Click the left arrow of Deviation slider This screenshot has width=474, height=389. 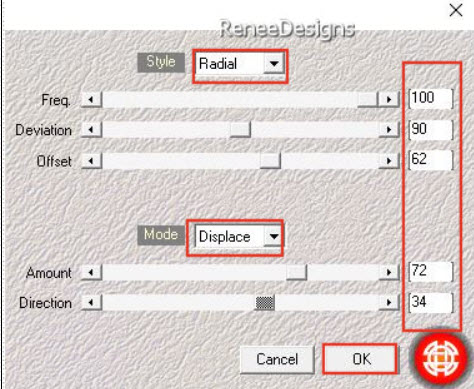91,130
